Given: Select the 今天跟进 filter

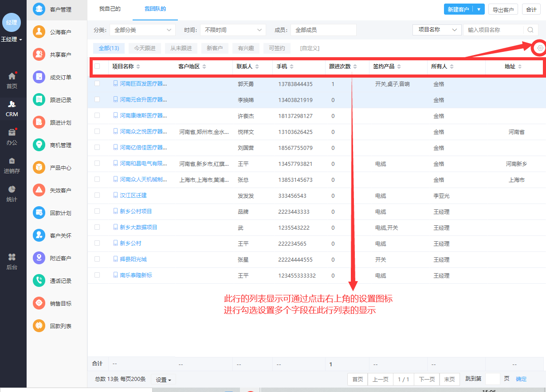Looking at the screenshot, I should [145, 48].
